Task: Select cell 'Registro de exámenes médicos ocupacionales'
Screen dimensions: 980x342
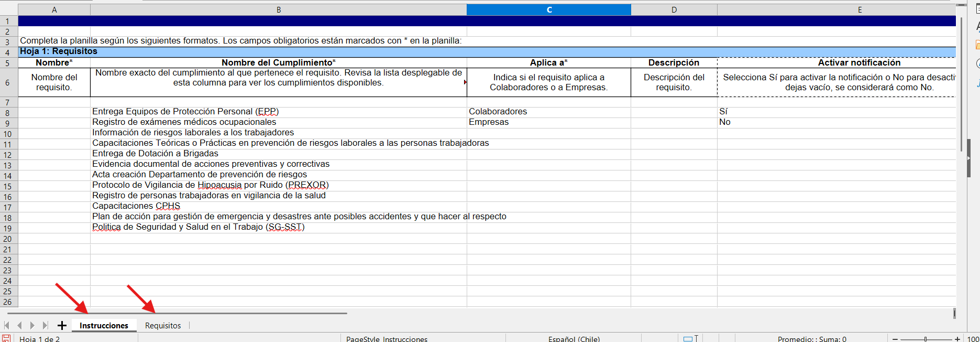Action: coord(279,122)
